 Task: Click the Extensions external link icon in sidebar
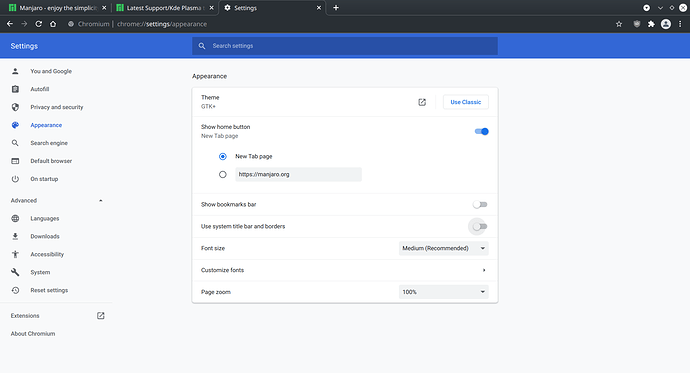[x=101, y=316]
